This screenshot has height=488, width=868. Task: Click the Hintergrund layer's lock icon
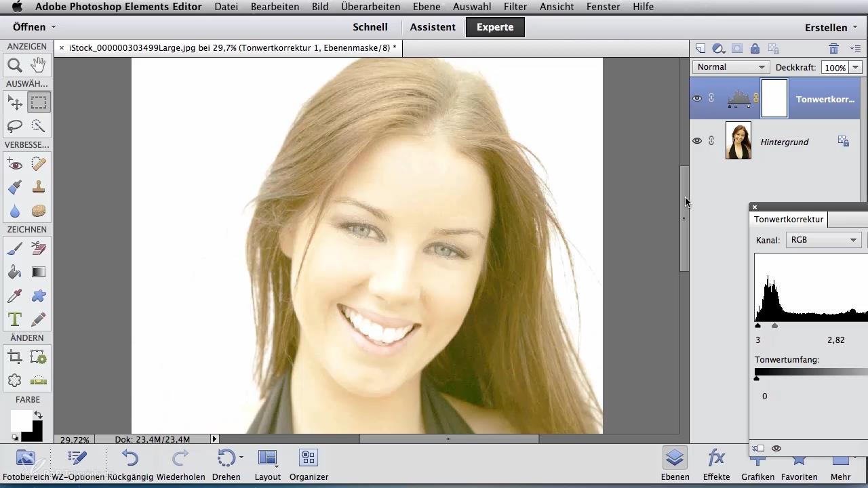click(843, 141)
